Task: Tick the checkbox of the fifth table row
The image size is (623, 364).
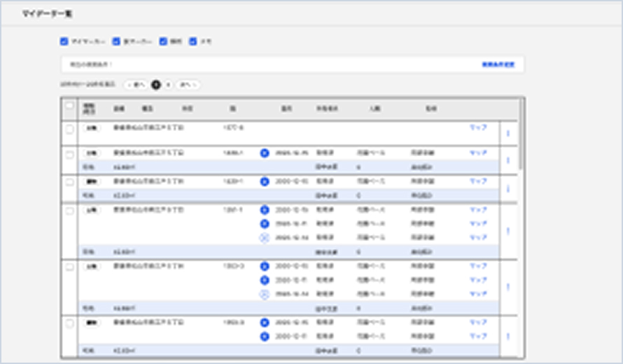Action: [x=69, y=267]
